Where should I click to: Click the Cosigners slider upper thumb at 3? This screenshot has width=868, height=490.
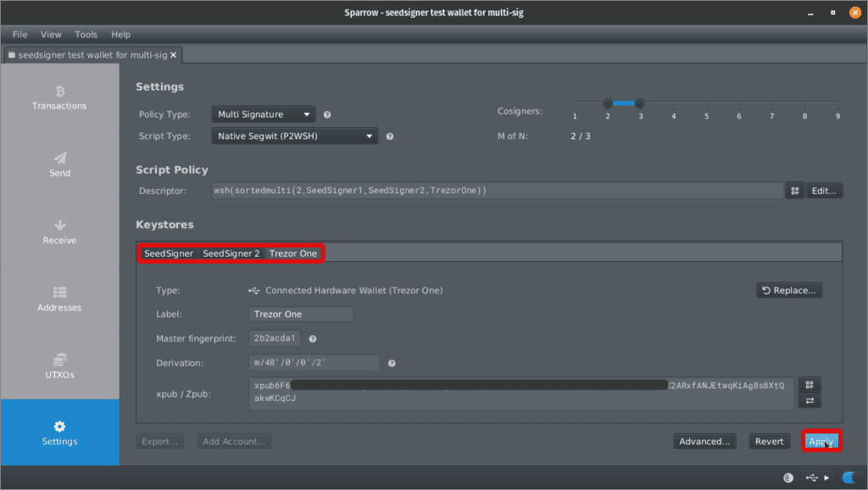[x=640, y=103]
